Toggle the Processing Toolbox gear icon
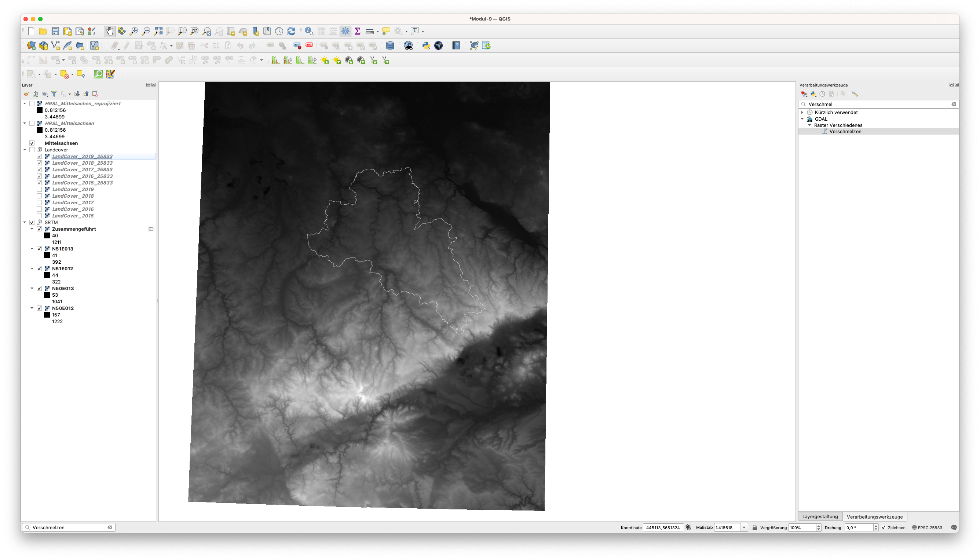The image size is (980, 560). pos(345,31)
